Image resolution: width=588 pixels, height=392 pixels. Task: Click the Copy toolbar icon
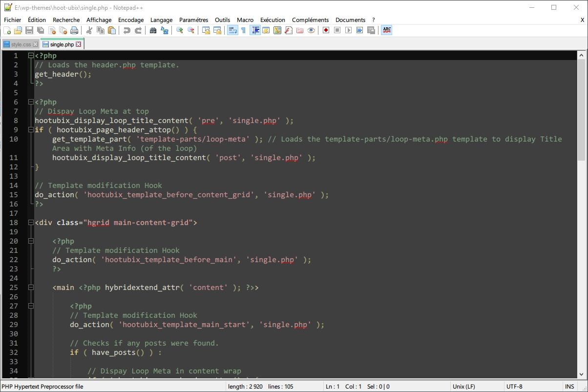101,30
